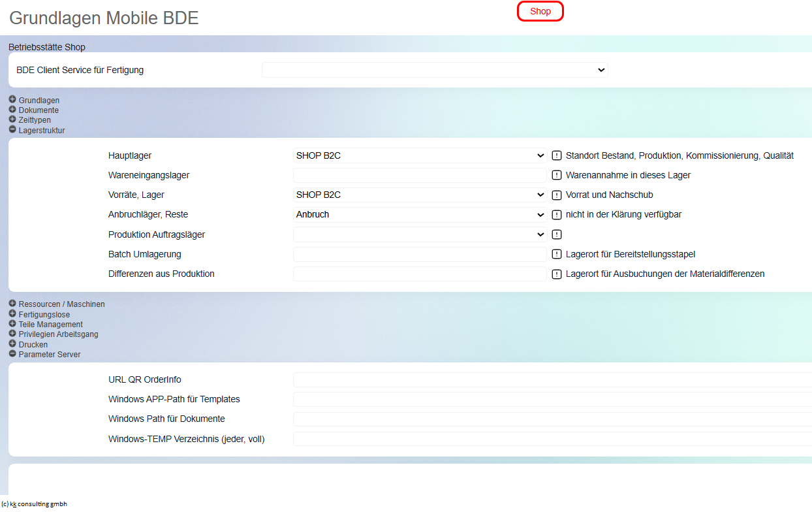Expand the Grundlagen section plus icon
The width and height of the screenshot is (812, 512).
pos(12,100)
